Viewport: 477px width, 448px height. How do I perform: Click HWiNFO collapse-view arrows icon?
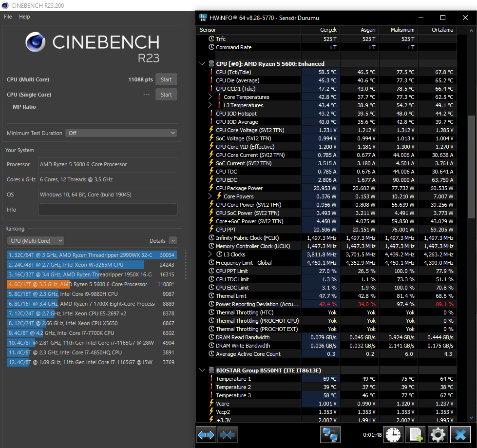tap(227, 435)
